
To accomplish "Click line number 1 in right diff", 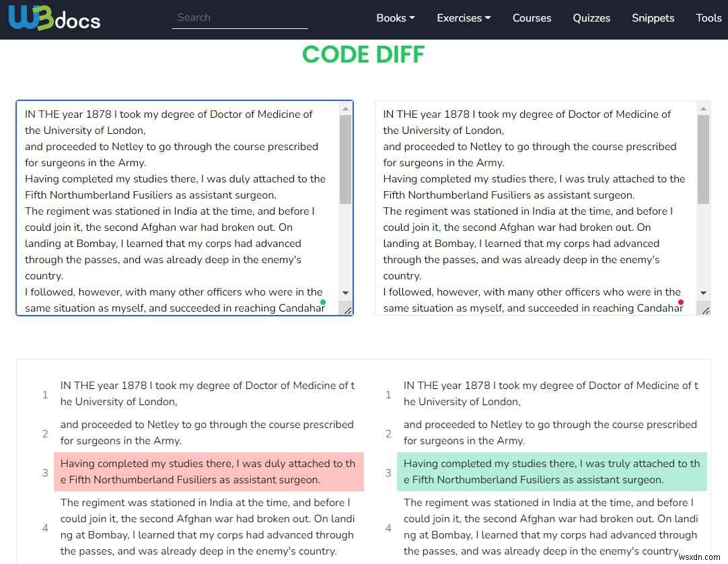I will coord(388,395).
